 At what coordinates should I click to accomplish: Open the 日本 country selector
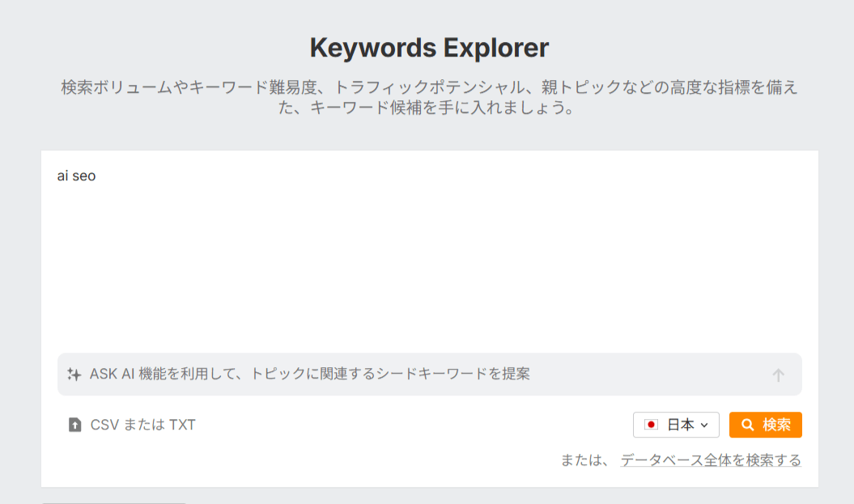[x=676, y=425]
